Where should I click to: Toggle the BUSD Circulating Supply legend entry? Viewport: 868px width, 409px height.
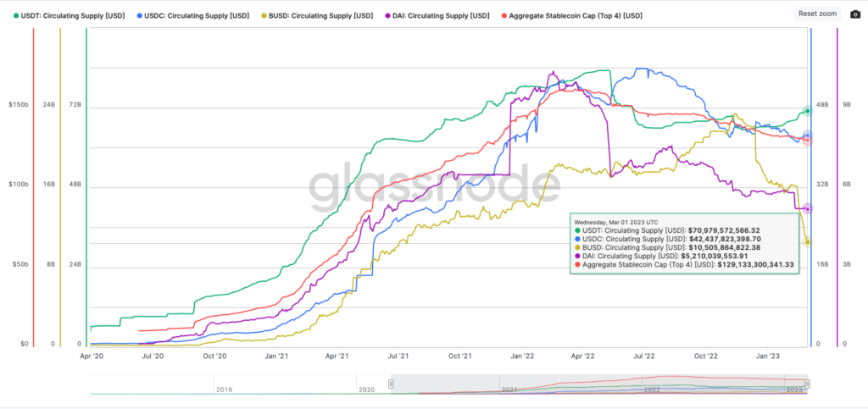point(316,15)
